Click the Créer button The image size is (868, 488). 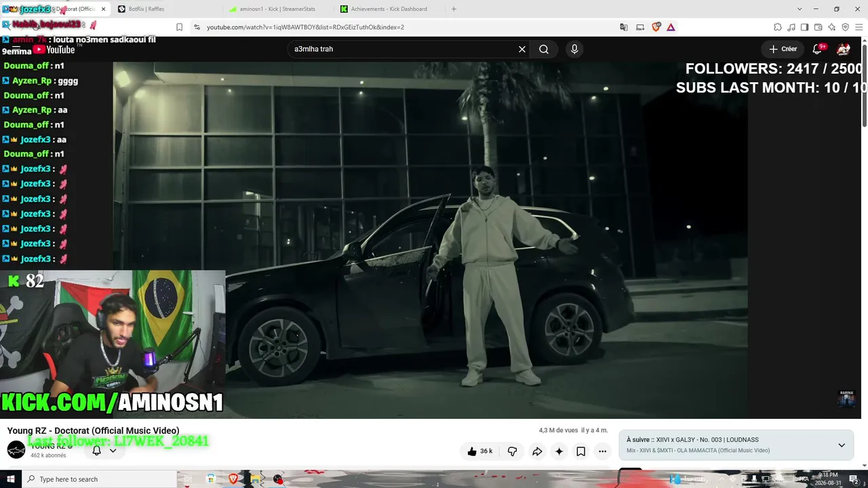pos(783,49)
